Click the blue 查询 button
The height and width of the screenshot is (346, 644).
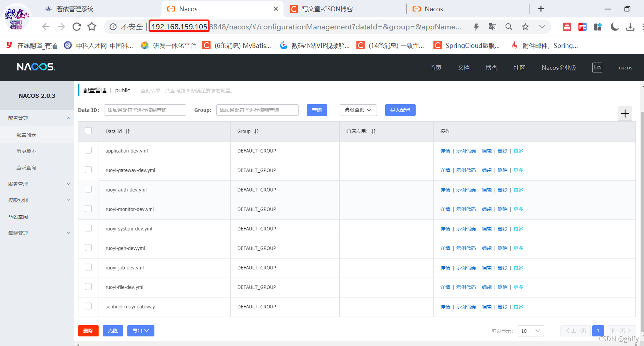point(317,110)
